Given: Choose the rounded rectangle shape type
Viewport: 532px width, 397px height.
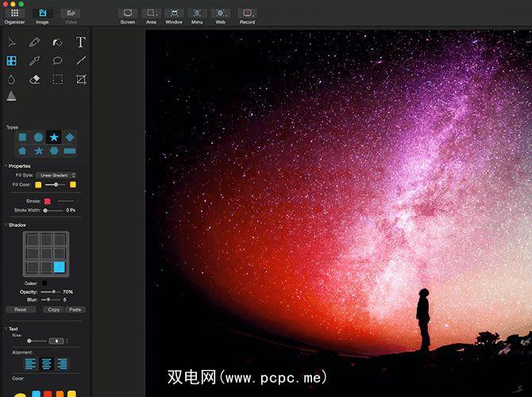Looking at the screenshot, I should click(70, 151).
